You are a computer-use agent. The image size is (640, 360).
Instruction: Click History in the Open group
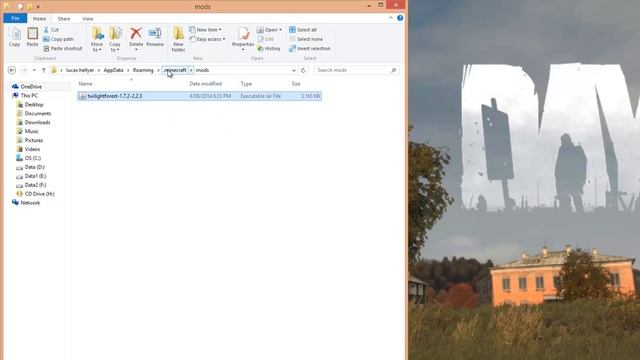pyautogui.click(x=269, y=49)
